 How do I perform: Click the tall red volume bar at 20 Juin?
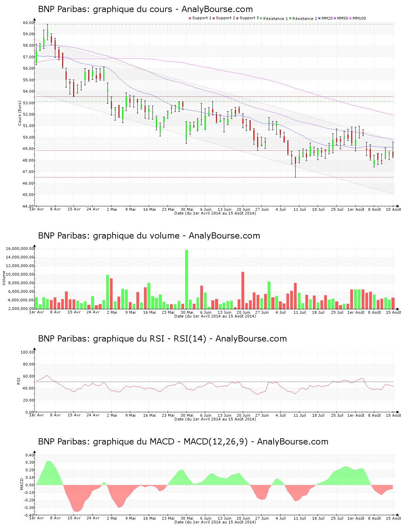[243, 290]
